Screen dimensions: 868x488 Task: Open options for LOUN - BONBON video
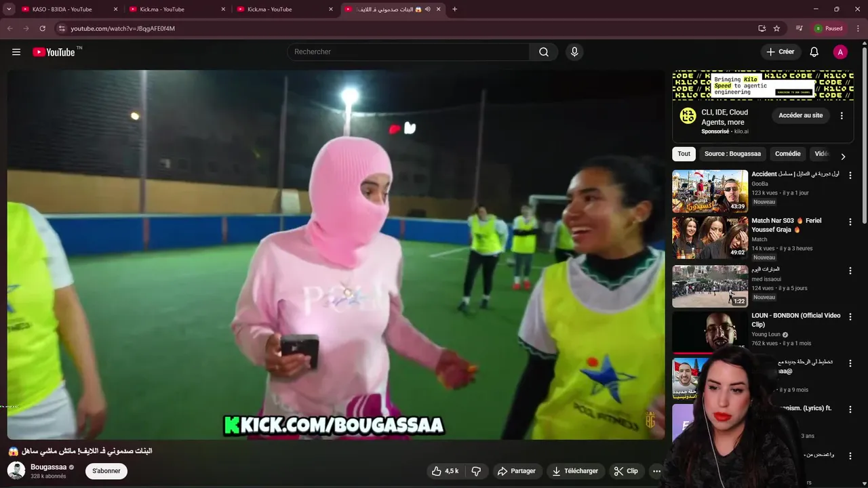coord(850,317)
